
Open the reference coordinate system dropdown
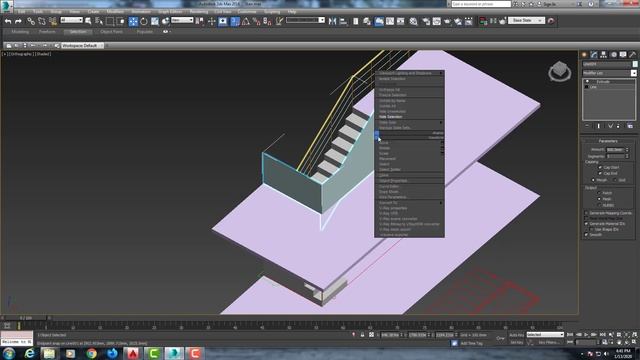(x=182, y=20)
